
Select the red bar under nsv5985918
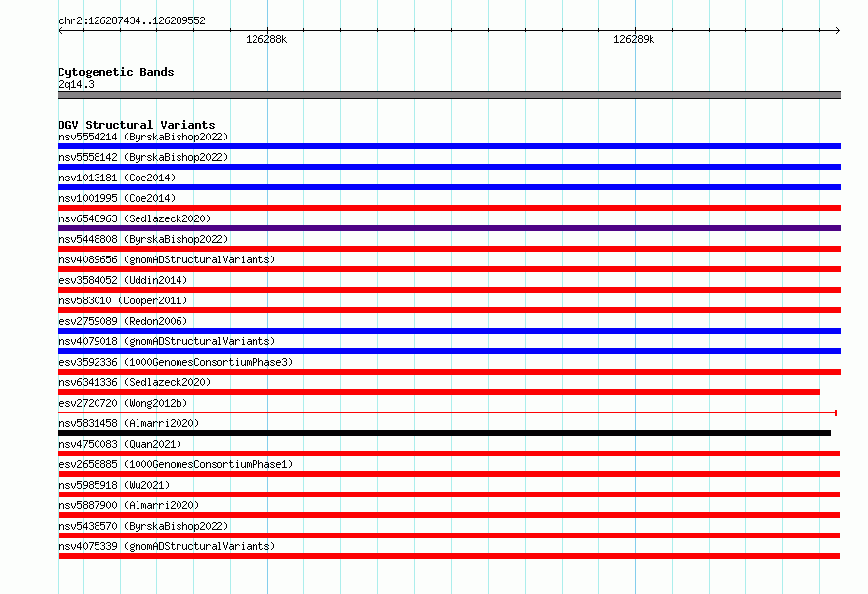[x=449, y=495]
